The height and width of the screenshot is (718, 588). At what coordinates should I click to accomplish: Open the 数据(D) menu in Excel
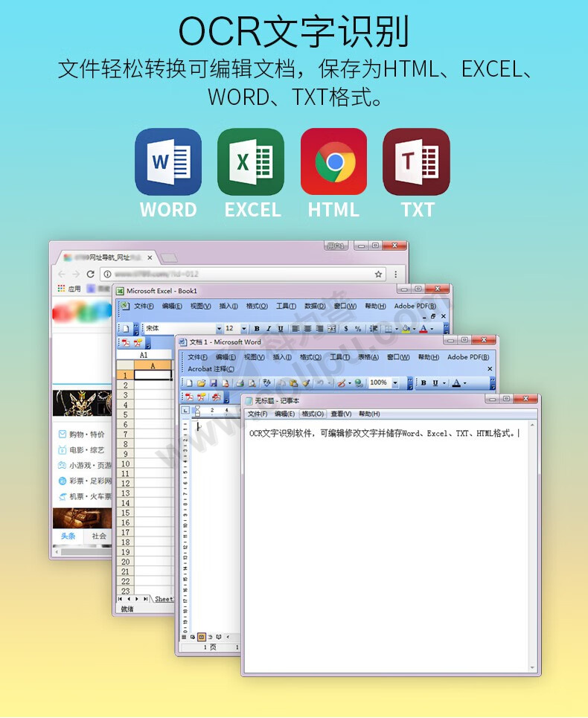coord(315,306)
